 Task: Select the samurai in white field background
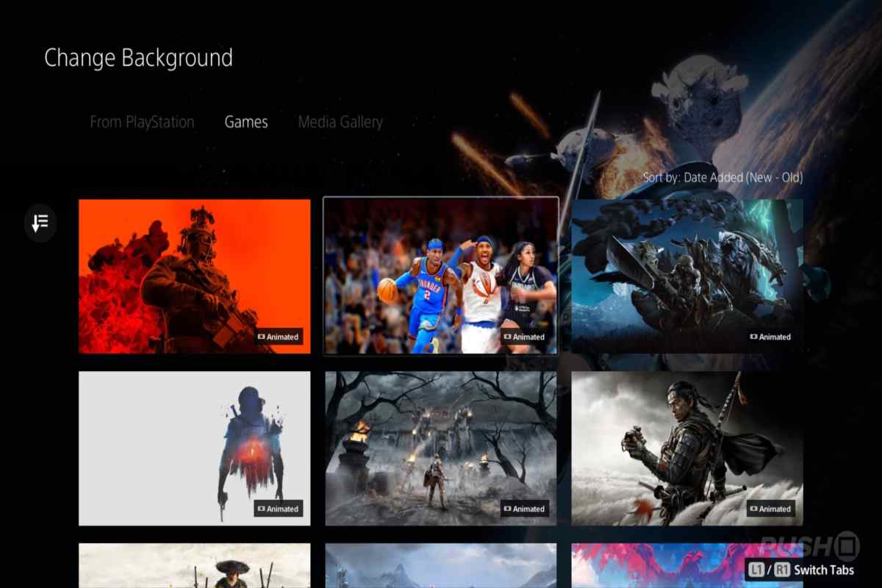tap(686, 448)
